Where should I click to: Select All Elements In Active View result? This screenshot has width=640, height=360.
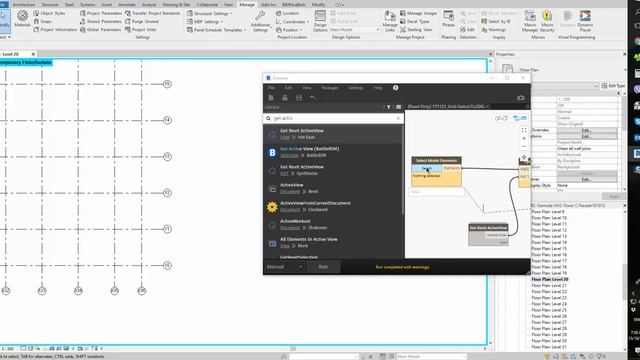(333, 242)
